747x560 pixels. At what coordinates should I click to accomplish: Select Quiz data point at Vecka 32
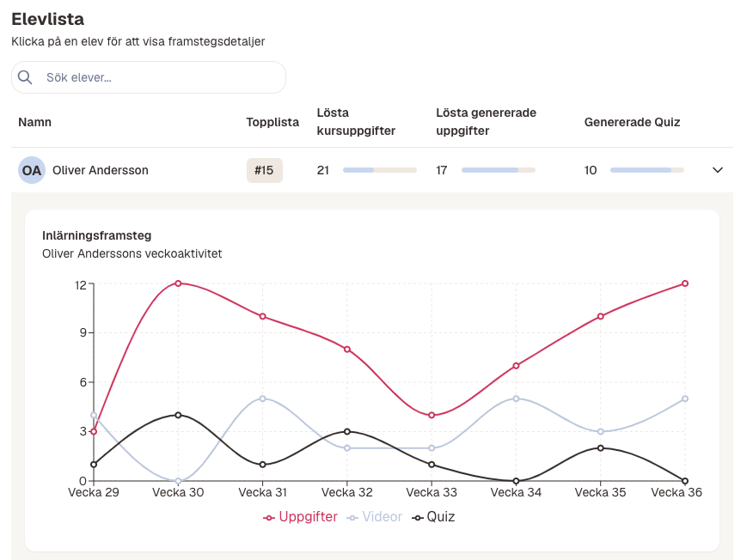point(347,431)
